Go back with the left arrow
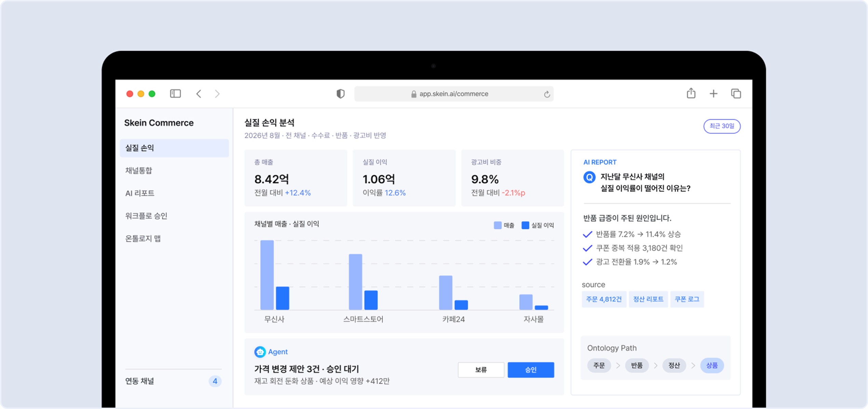Image resolution: width=868 pixels, height=409 pixels. coord(199,94)
